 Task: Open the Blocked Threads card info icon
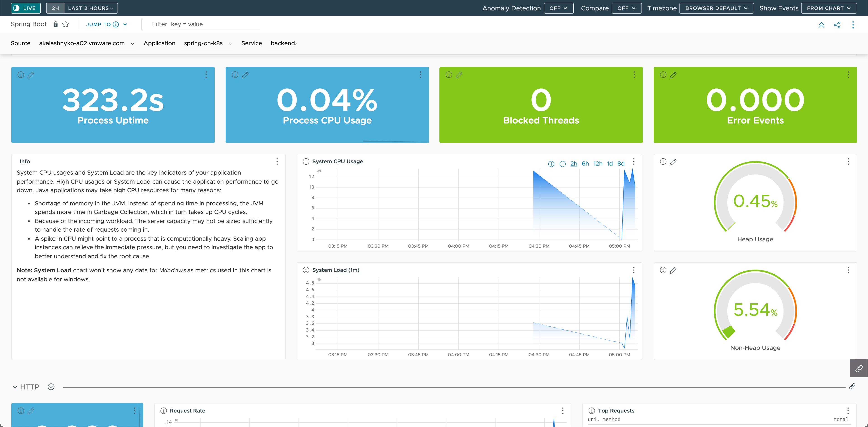[x=448, y=75]
